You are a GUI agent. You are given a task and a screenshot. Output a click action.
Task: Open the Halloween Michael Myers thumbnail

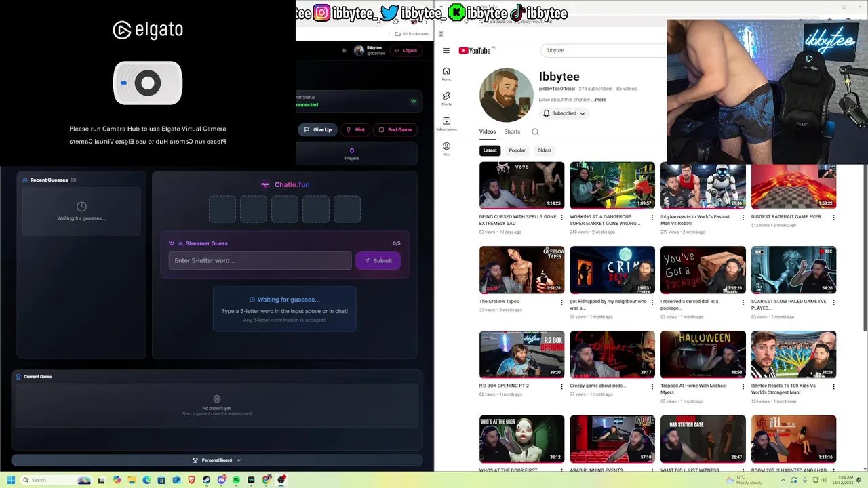pos(703,354)
